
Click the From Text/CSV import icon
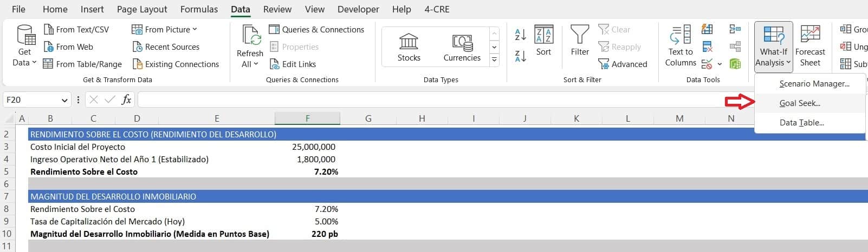coord(49,30)
